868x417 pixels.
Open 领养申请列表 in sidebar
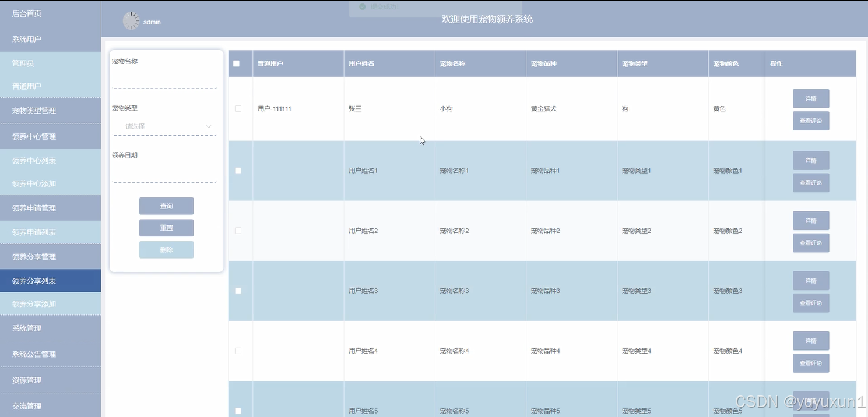[x=50, y=232]
